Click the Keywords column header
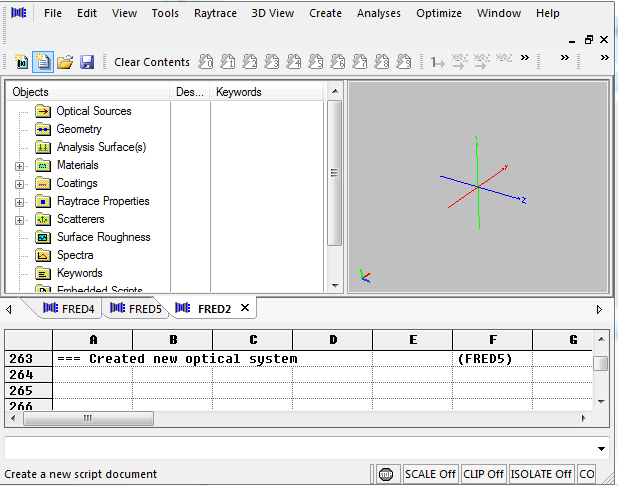 (x=239, y=92)
